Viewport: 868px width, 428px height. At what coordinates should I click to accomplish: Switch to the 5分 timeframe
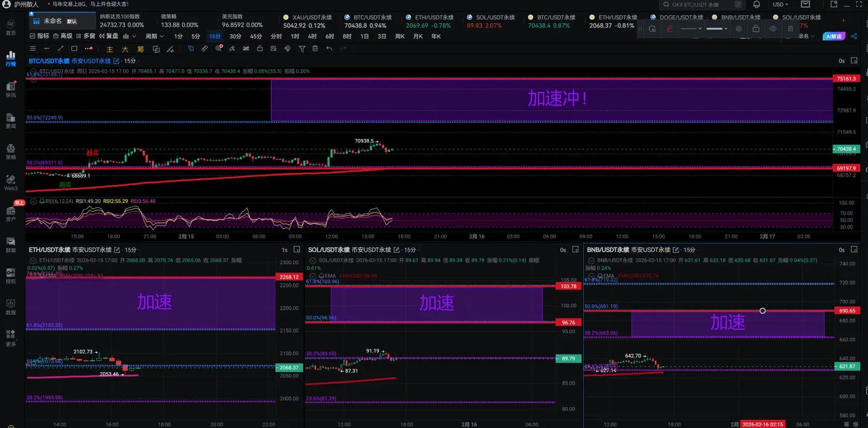click(x=196, y=36)
